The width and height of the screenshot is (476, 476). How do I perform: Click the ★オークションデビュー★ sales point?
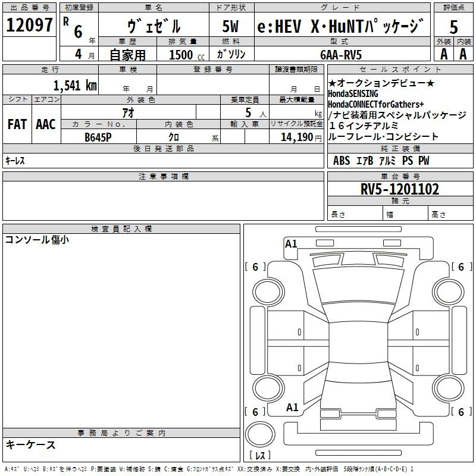coord(381,83)
